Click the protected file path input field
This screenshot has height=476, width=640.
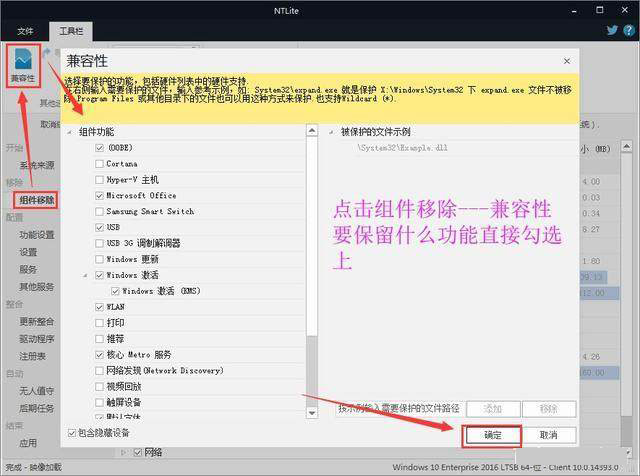(399, 409)
